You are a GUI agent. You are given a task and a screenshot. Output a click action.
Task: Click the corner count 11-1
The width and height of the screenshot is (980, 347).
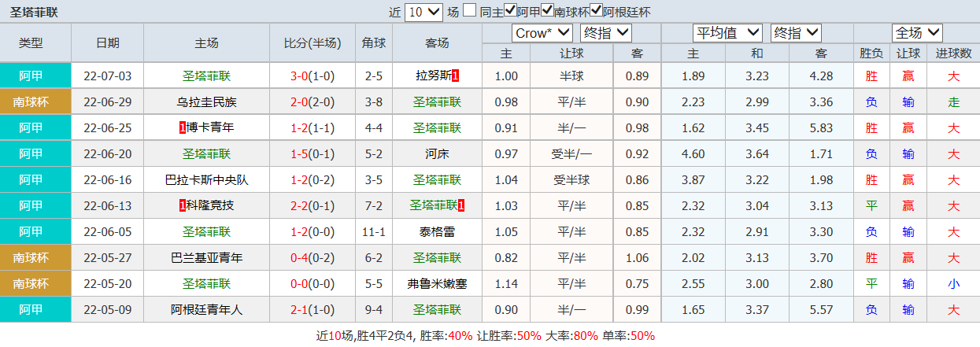pyautogui.click(x=374, y=232)
